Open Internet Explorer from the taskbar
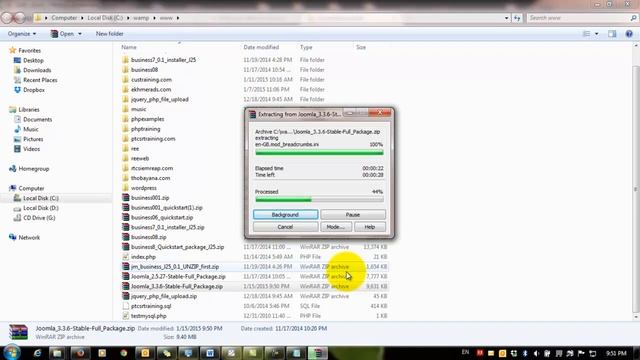Screen dimensions: 640x360 pyautogui.click(x=37, y=353)
